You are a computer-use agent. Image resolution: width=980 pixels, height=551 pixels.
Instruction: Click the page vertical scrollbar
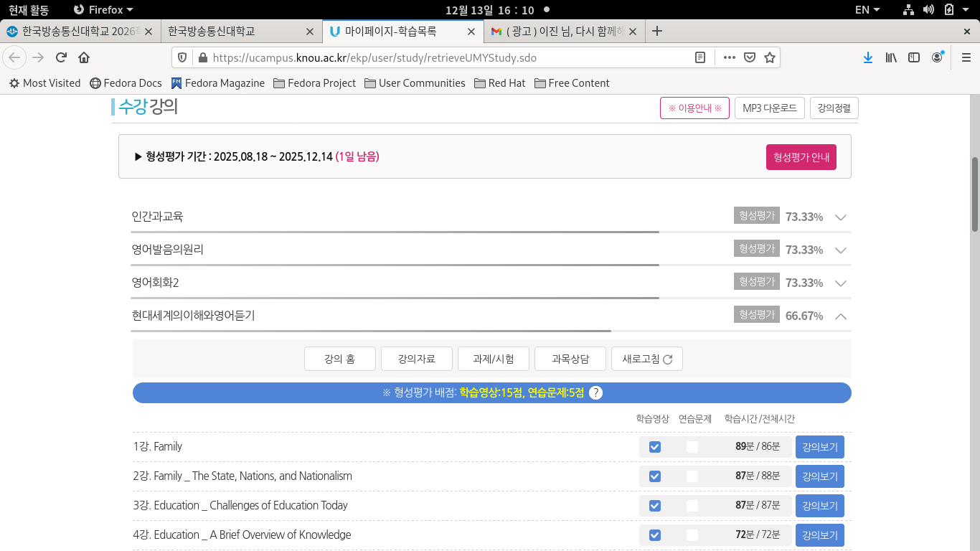(x=974, y=194)
